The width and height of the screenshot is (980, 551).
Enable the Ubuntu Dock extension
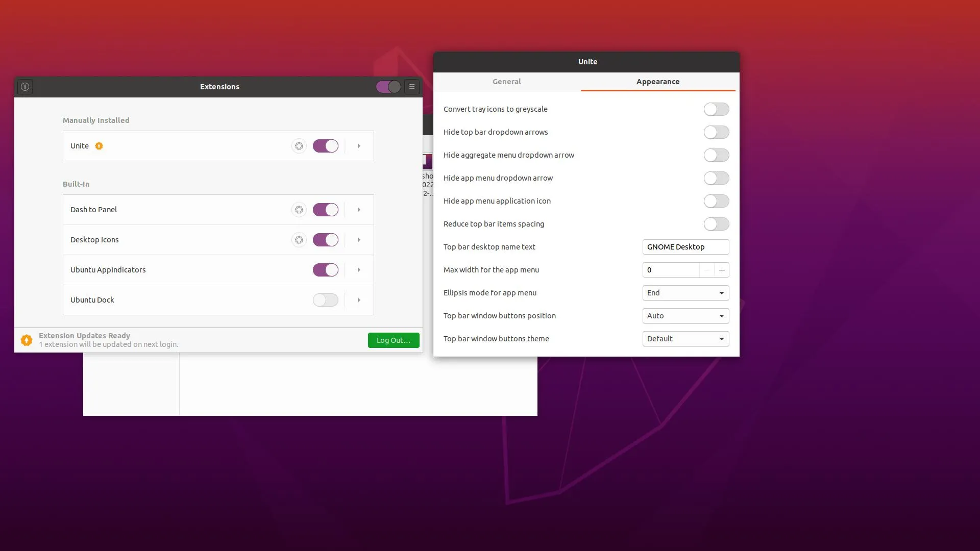(x=325, y=300)
